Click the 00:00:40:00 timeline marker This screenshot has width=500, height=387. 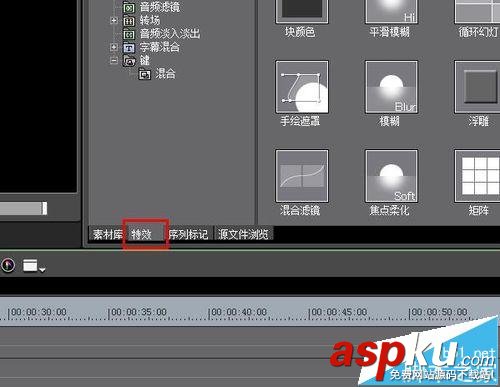[x=238, y=312]
